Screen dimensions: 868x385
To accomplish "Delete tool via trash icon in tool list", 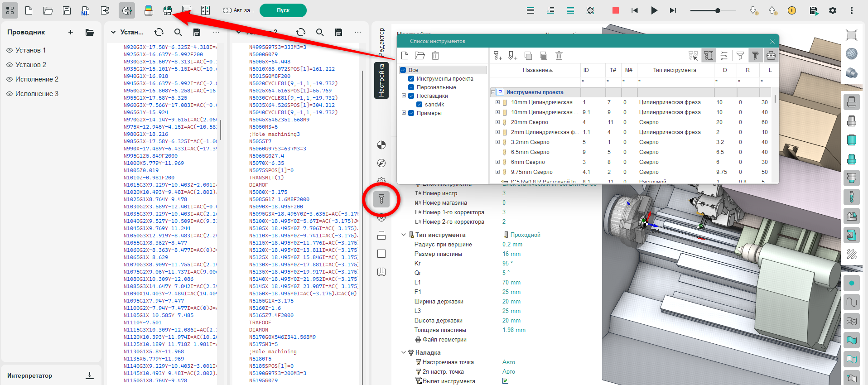I will (x=559, y=56).
